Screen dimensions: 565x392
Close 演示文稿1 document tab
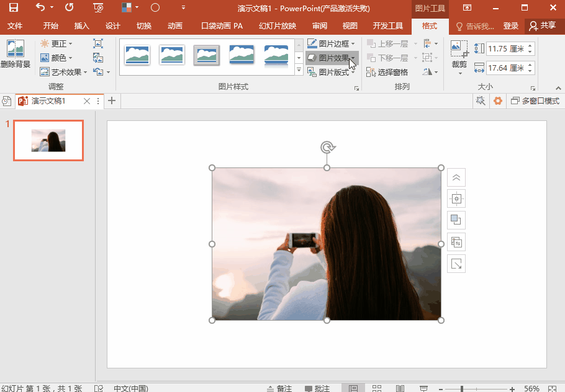[87, 101]
